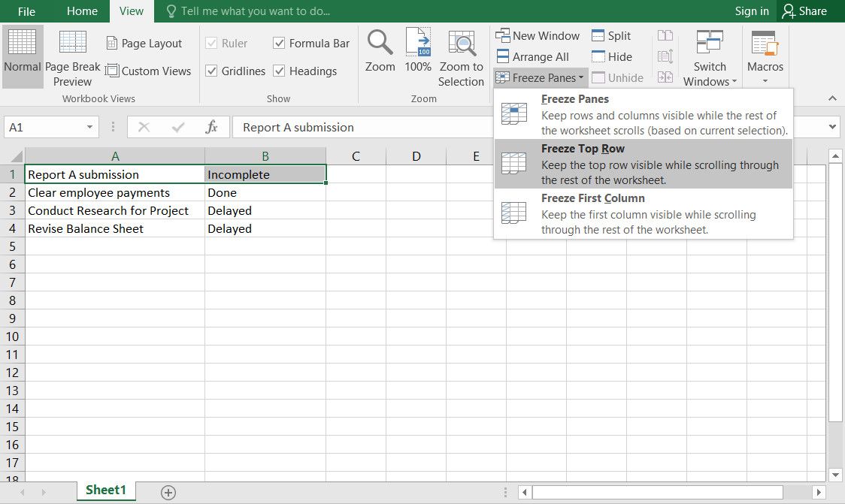Click Arrange All windows

[x=532, y=56]
